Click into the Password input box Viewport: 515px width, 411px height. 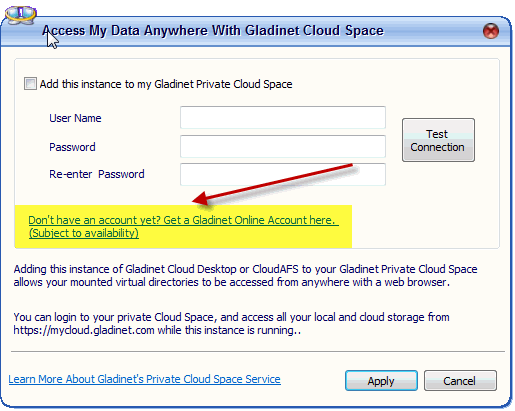click(283, 146)
